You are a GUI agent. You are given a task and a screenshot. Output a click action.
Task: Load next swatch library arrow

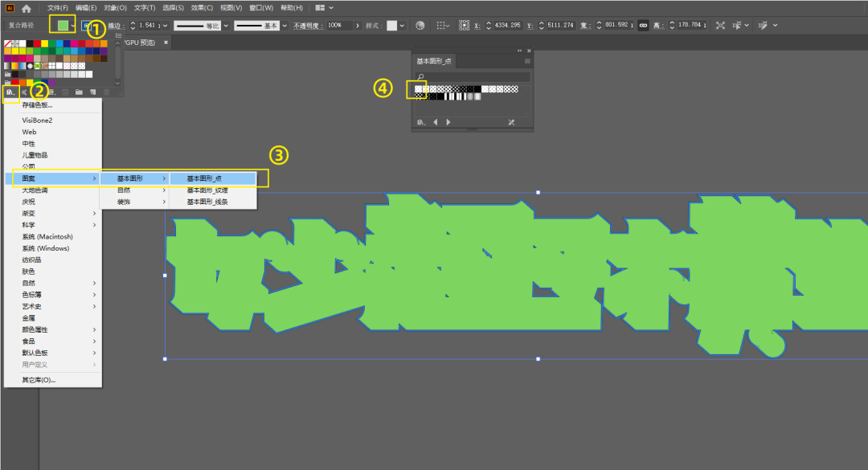click(x=448, y=122)
